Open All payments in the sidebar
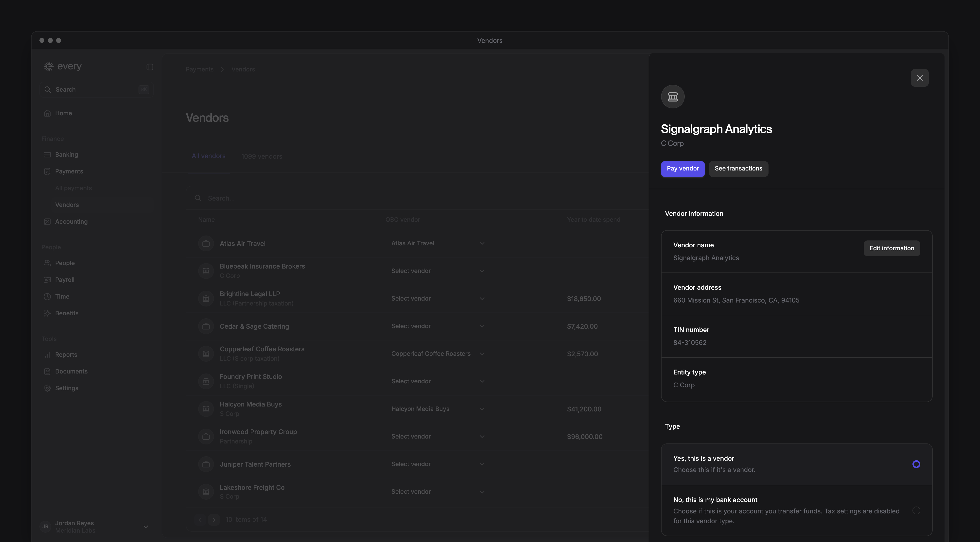Screen dimensions: 980x542 (x=73, y=188)
